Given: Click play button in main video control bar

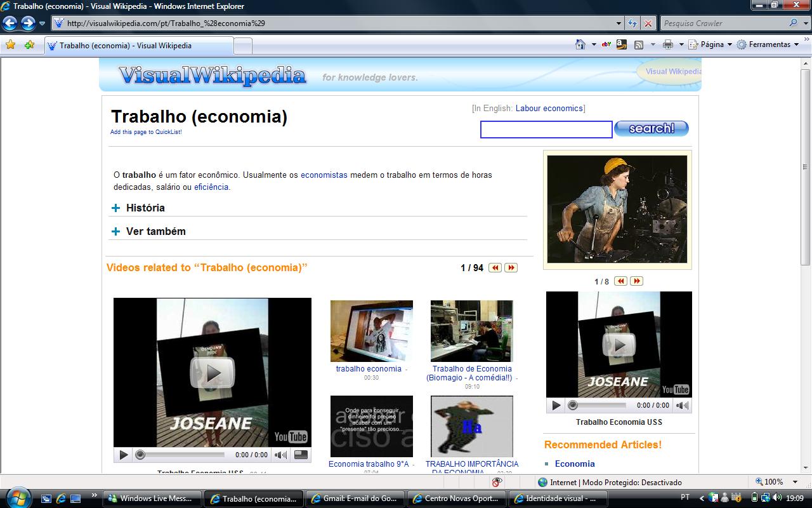Looking at the screenshot, I should coord(124,455).
